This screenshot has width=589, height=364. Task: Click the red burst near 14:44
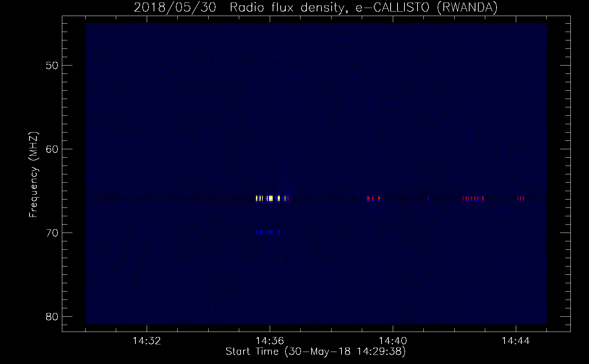click(x=521, y=198)
